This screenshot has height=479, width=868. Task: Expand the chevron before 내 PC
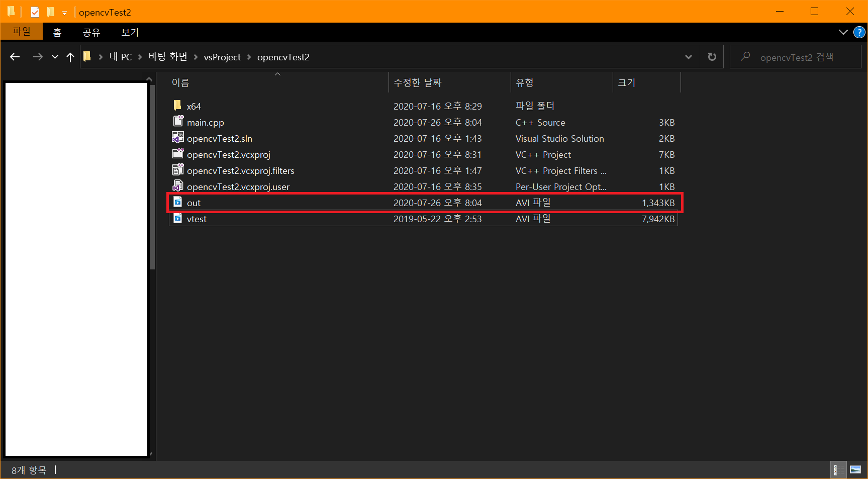(x=101, y=57)
